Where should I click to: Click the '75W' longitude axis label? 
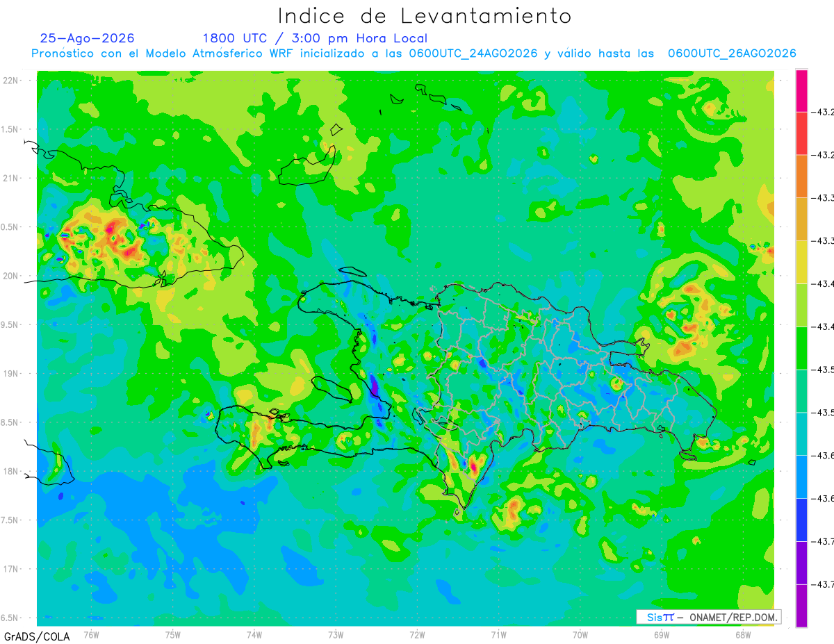[173, 634]
